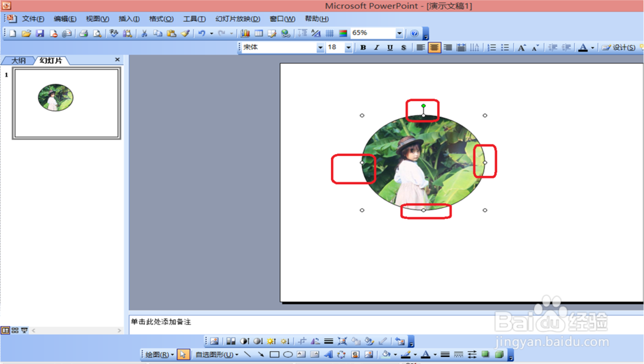The image size is (644, 364).
Task: Insert WordArt from drawing toolbar
Action: [328, 354]
